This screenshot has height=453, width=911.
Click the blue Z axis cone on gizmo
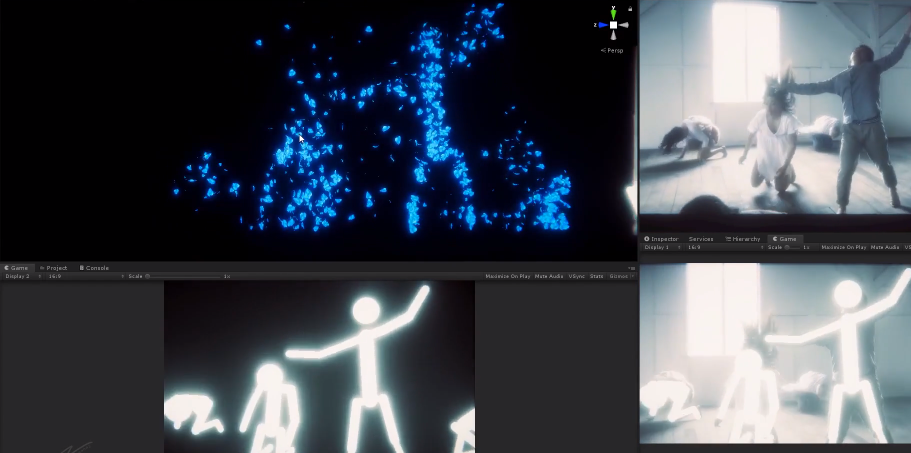[x=601, y=25]
